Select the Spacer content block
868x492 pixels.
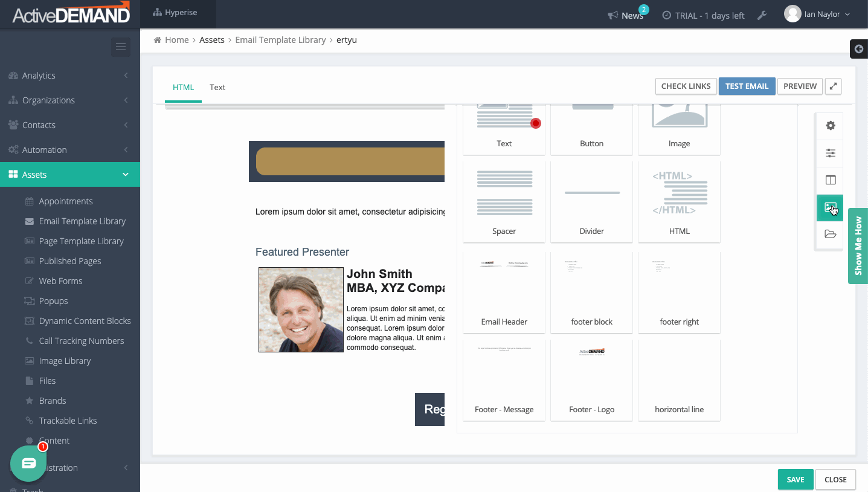pyautogui.click(x=504, y=201)
